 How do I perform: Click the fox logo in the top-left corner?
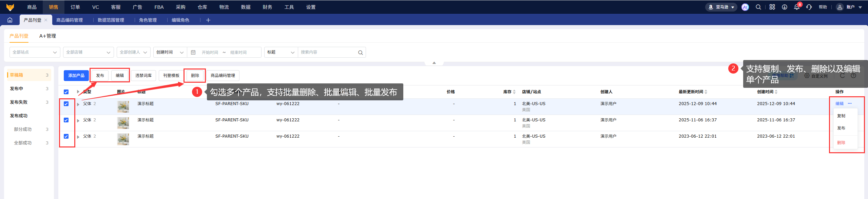pyautogui.click(x=10, y=7)
